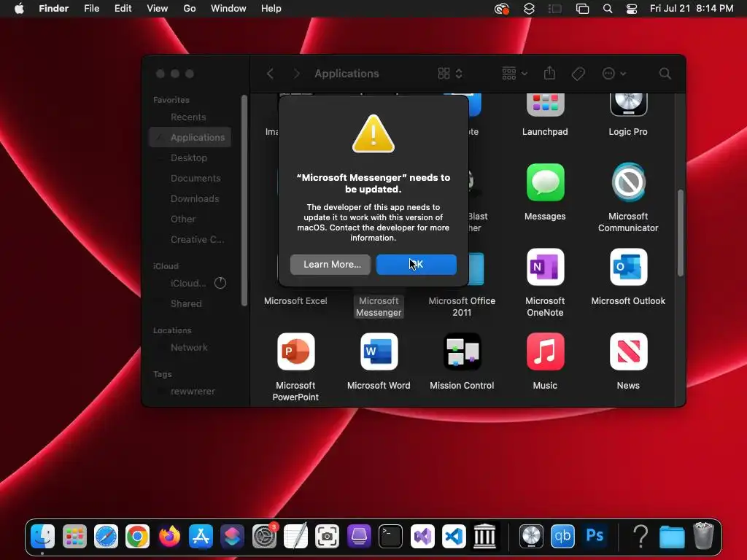Click the sidebar scrollbar
The height and width of the screenshot is (560, 747).
click(244, 201)
